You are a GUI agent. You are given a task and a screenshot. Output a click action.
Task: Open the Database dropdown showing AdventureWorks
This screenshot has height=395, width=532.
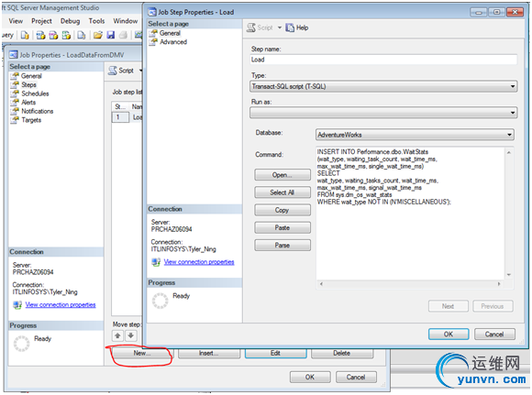click(415, 135)
